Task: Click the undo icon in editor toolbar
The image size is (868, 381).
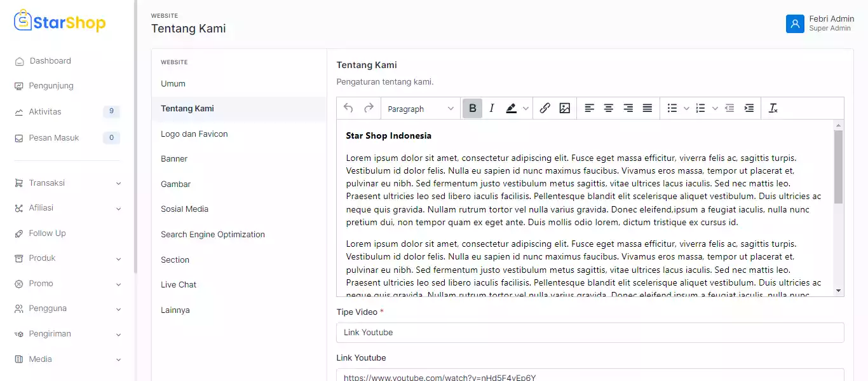Action: click(x=348, y=108)
